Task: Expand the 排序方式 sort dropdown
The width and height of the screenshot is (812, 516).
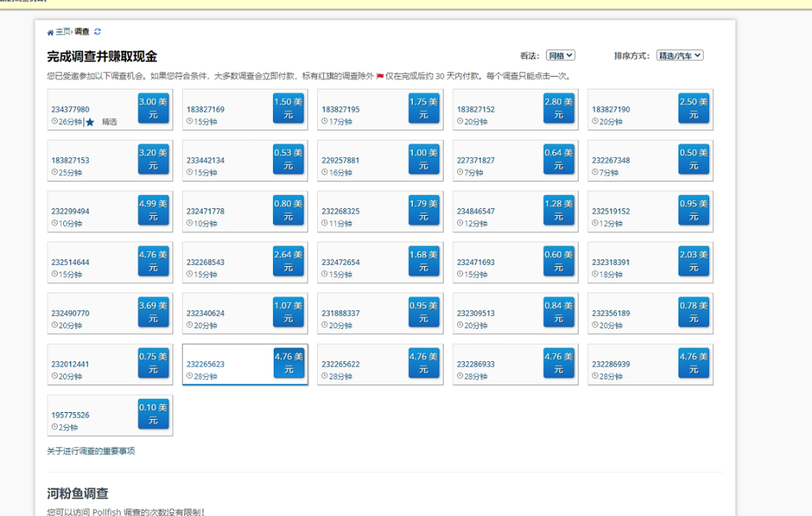Action: tap(680, 56)
